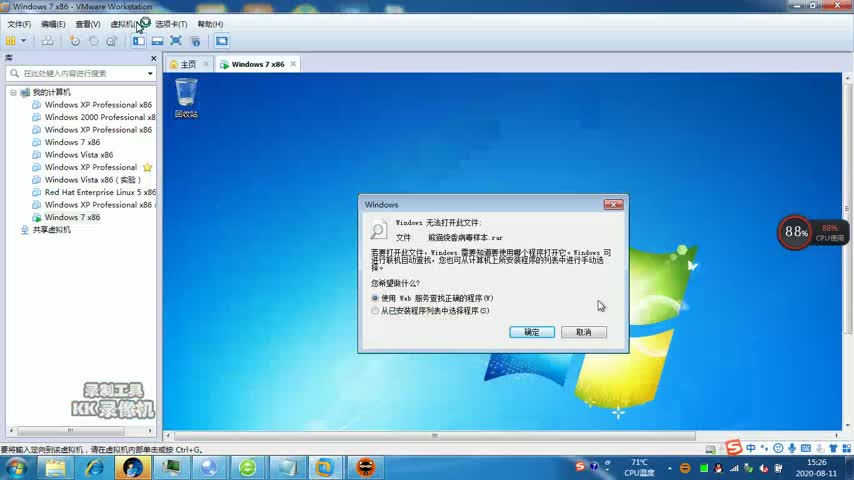Click the VM view horizontal scrollbar
Viewport: 854px width, 480px height.
click(x=434, y=436)
